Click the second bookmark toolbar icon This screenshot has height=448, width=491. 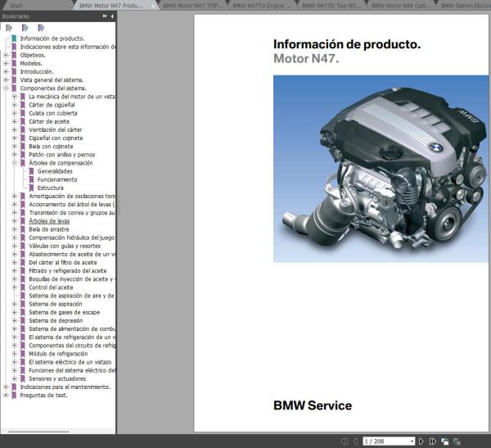click(x=25, y=28)
